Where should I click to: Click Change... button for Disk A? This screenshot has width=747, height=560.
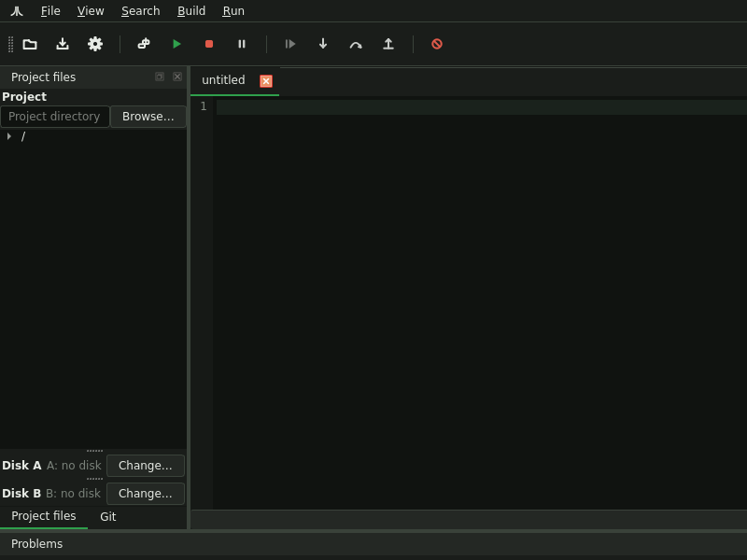146,466
